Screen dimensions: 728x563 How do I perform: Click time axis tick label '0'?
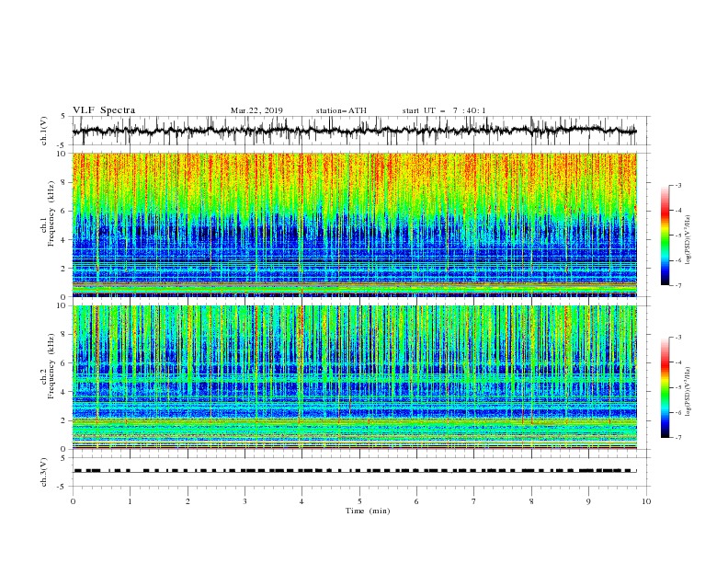tap(73, 501)
